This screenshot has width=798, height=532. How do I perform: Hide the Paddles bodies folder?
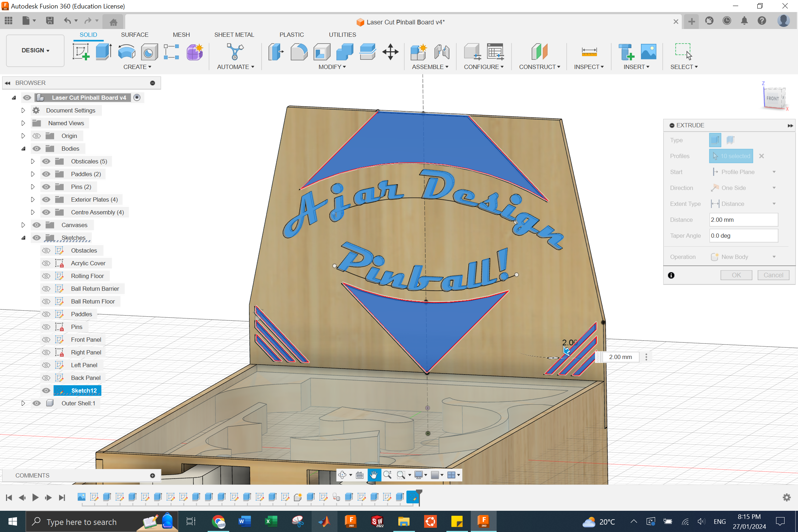(46, 174)
